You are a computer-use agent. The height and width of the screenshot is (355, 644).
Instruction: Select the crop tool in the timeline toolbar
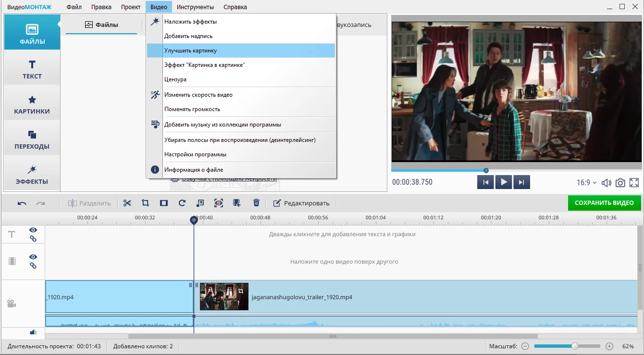pos(145,203)
